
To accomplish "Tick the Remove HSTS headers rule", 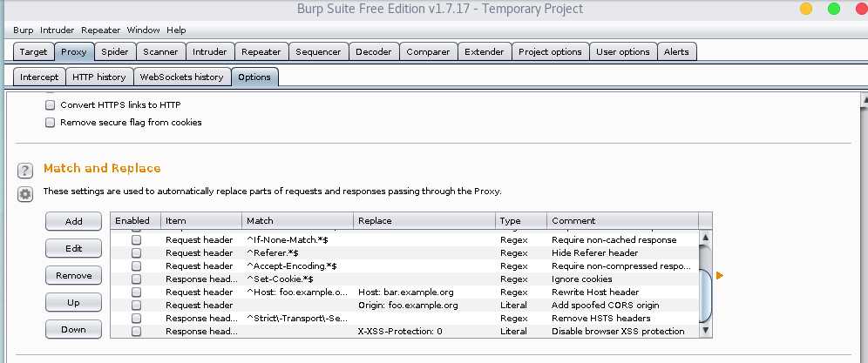I will (x=136, y=319).
